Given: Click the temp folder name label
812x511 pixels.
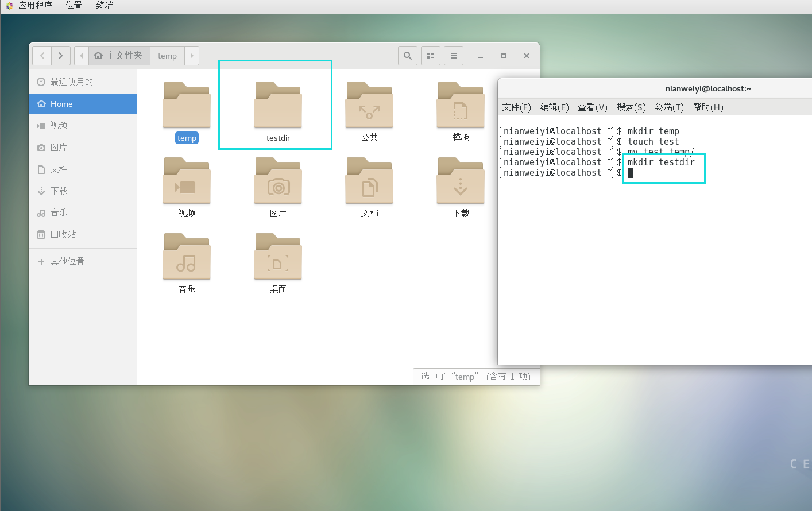Looking at the screenshot, I should [x=187, y=138].
